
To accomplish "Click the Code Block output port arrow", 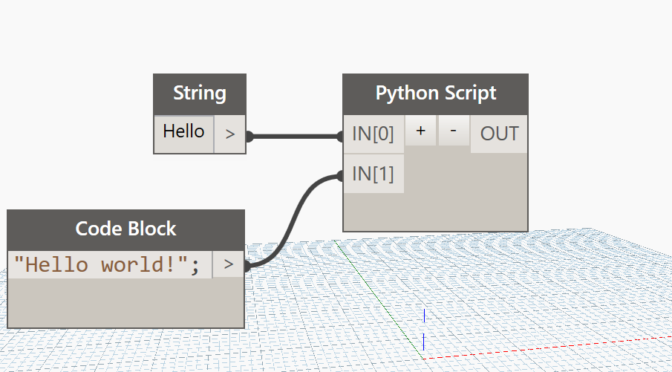I will pos(228,264).
